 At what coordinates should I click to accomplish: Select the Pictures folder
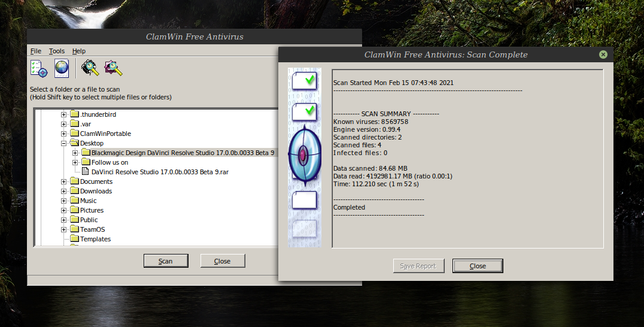92,210
